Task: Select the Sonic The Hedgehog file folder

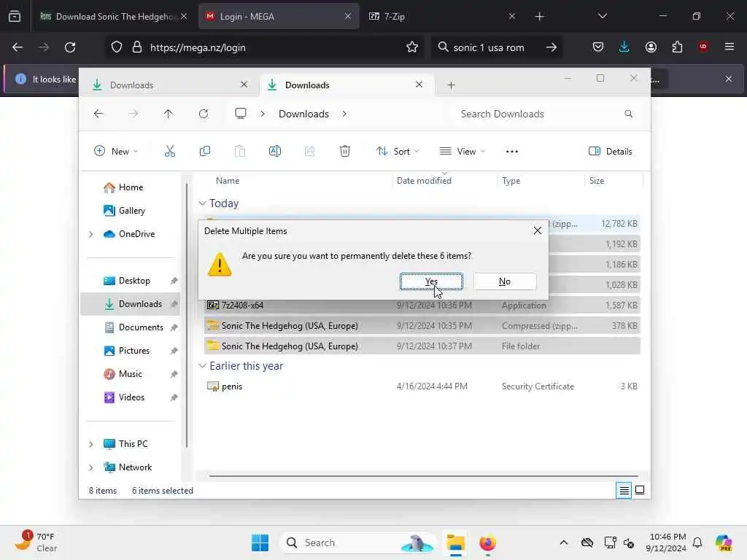Action: pos(422,346)
